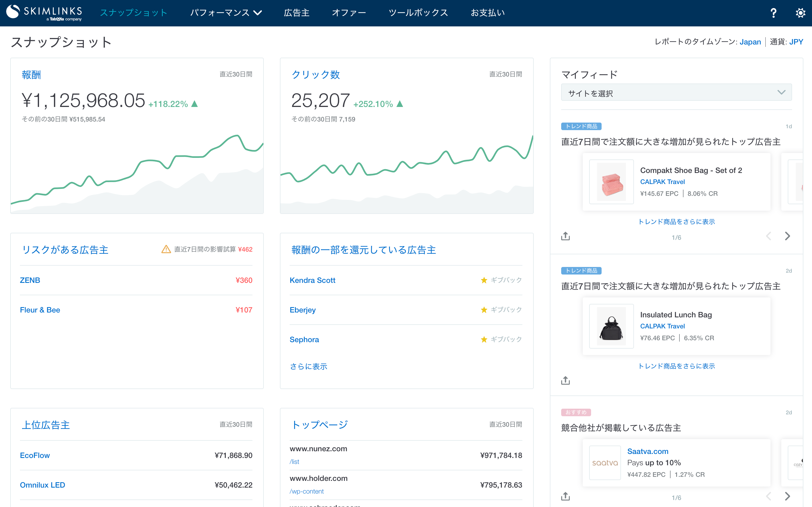Click share icon under Compakt Shoe Bag
This screenshot has width=812, height=507.
click(565, 236)
